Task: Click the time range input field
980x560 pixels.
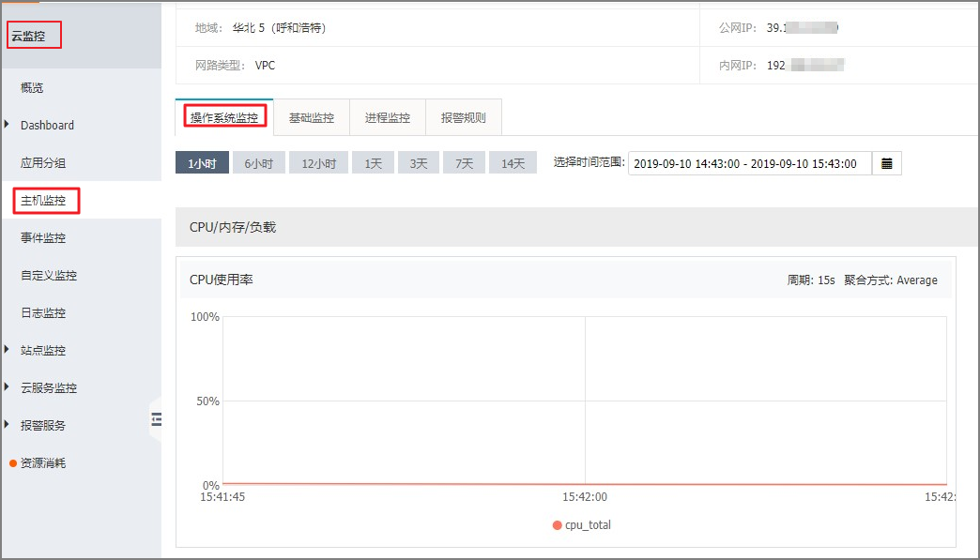Action: [x=750, y=163]
